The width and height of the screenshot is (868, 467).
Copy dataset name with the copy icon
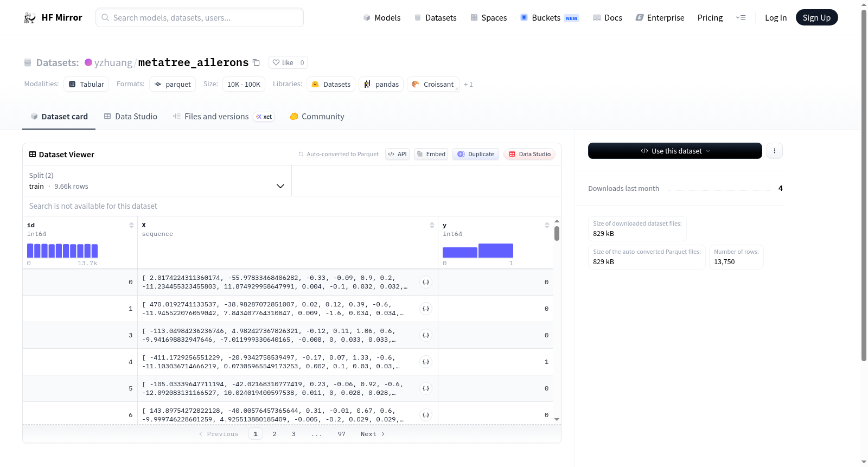[257, 63]
